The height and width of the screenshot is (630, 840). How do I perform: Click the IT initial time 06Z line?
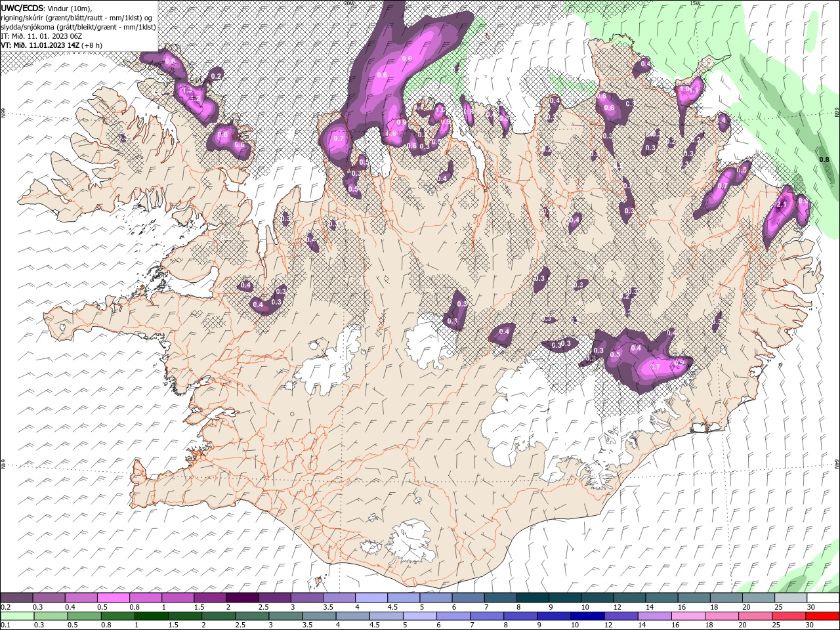click(41, 36)
